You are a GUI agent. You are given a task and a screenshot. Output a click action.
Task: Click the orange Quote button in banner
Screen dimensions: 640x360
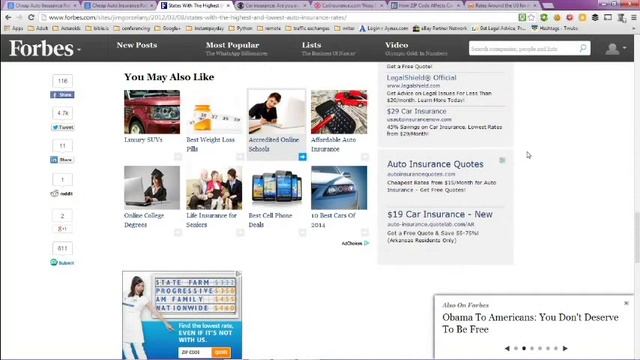point(221,352)
